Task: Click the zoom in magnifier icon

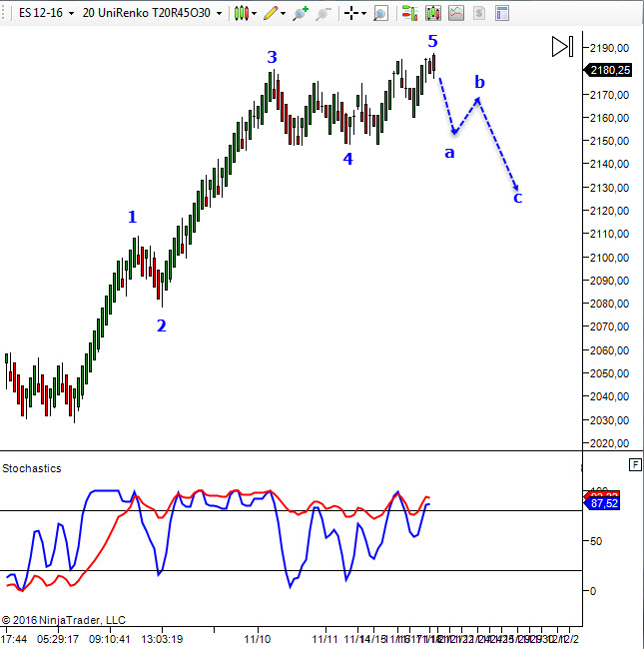Action: (x=301, y=13)
